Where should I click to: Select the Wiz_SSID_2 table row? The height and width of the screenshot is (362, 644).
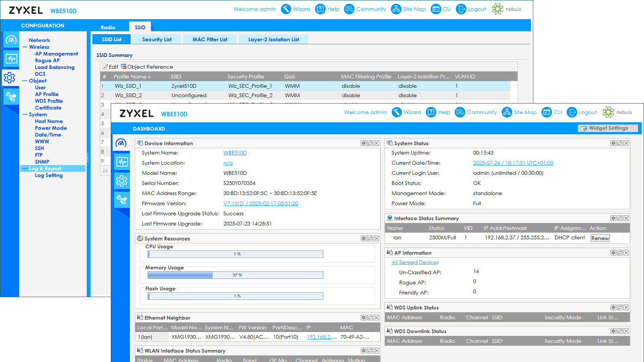pos(305,95)
